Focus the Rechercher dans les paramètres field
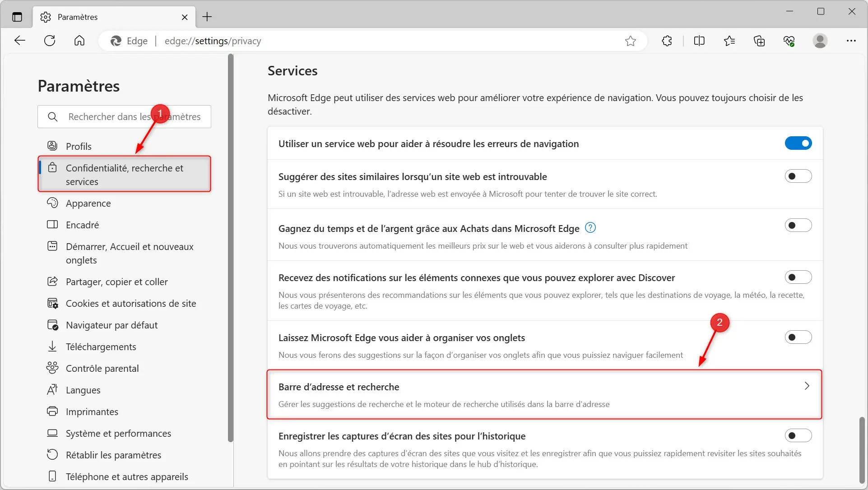Viewport: 868px width, 490px height. 124,117
